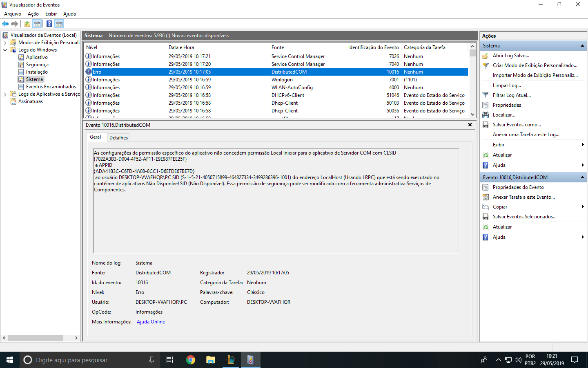Click the Back arrow toolbar icon

pyautogui.click(x=5, y=24)
